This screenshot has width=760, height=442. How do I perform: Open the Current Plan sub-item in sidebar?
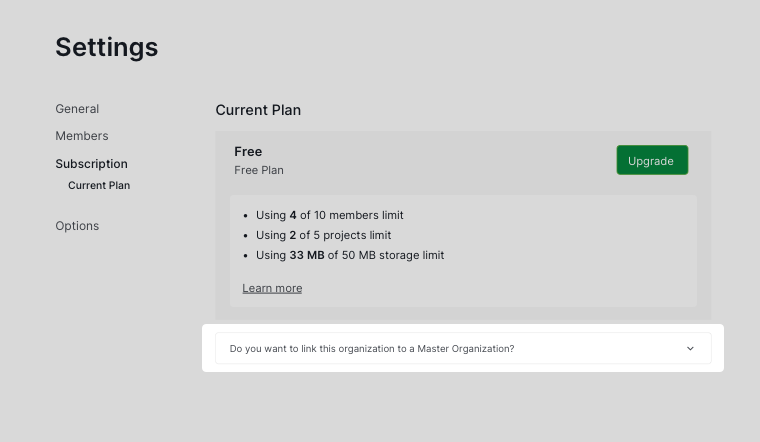click(x=99, y=186)
